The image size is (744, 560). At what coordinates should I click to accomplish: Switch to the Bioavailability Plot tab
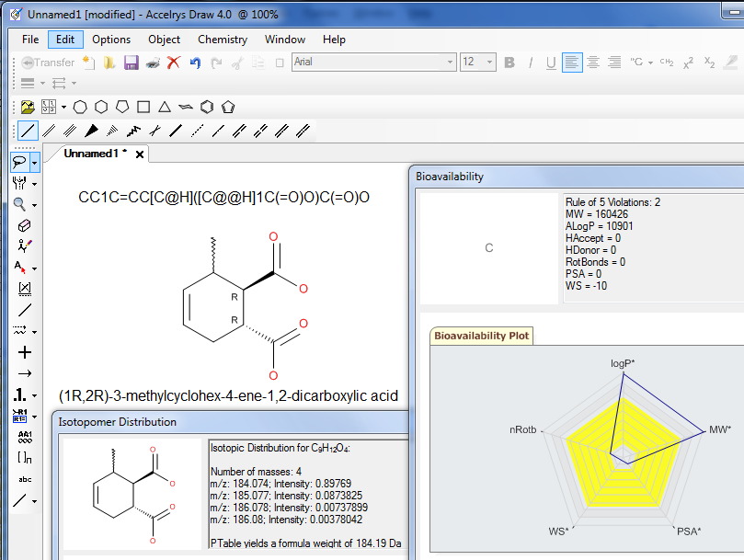(x=481, y=336)
